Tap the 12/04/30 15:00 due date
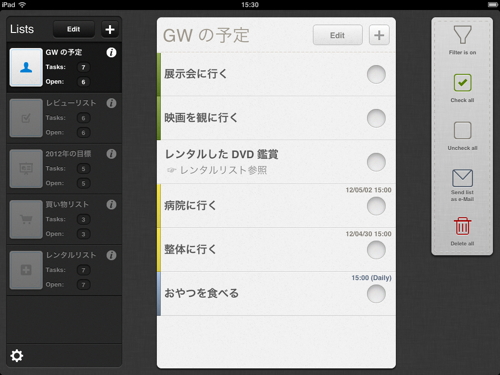 (x=368, y=234)
